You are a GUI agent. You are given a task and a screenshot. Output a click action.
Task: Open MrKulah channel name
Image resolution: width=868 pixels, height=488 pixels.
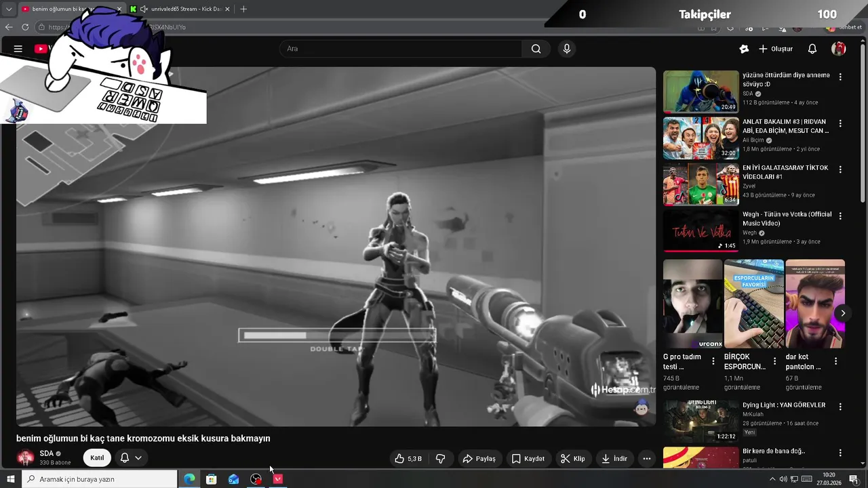[x=753, y=414]
